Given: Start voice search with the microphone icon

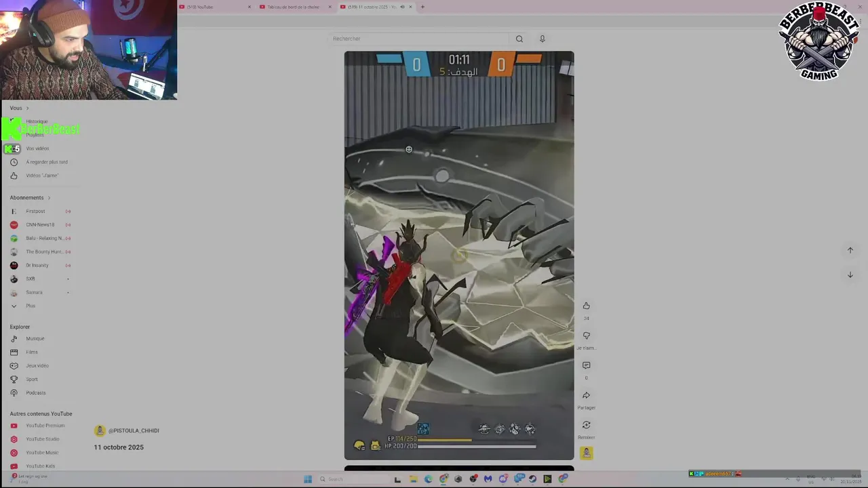Looking at the screenshot, I should click(x=542, y=39).
